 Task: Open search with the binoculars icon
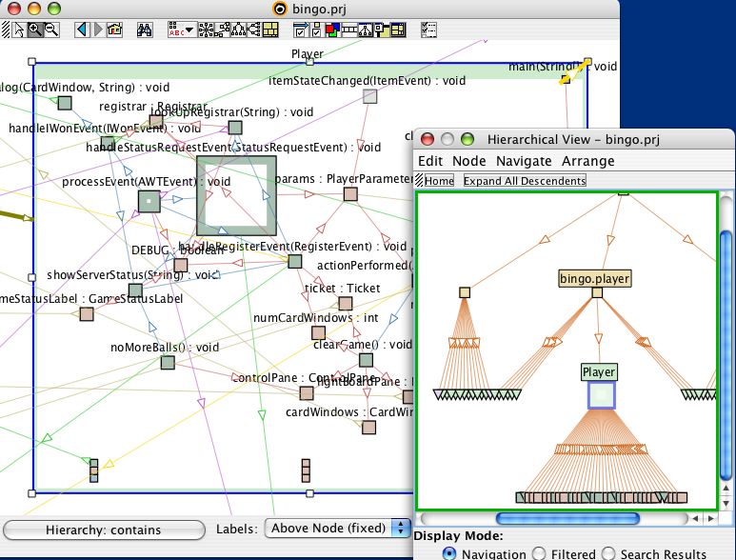tap(146, 30)
